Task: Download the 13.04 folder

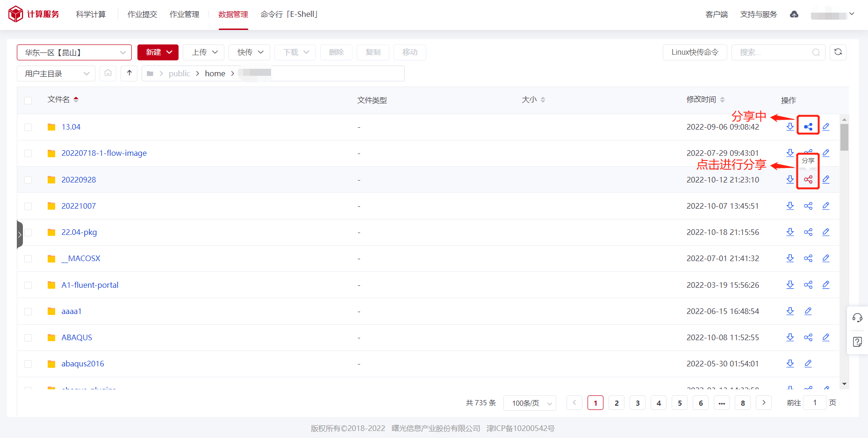Action: [790, 127]
